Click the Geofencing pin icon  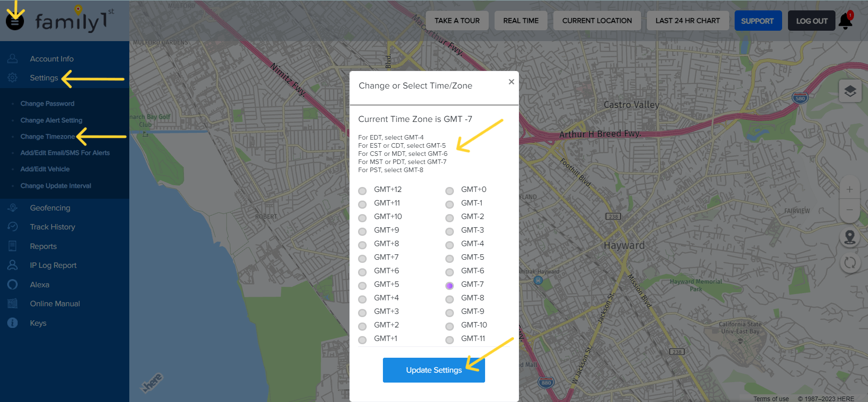coord(13,208)
